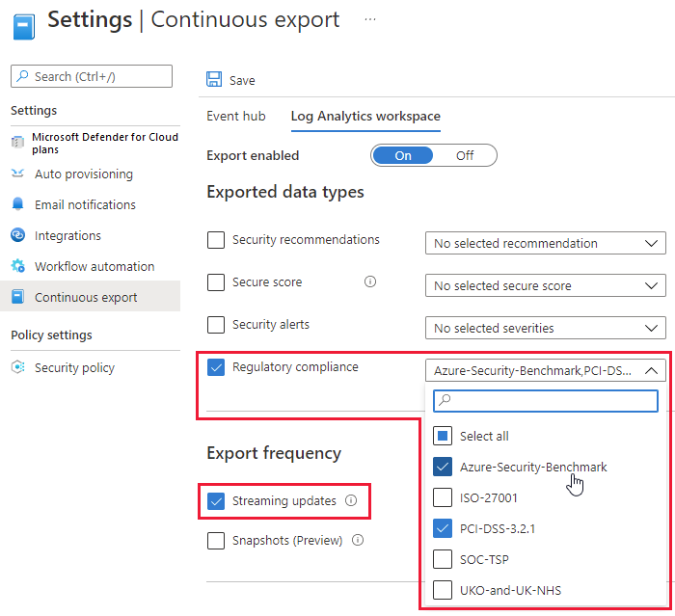Tick the Snapshots (Preview) checkbox
The width and height of the screenshot is (675, 616).
pyautogui.click(x=216, y=541)
